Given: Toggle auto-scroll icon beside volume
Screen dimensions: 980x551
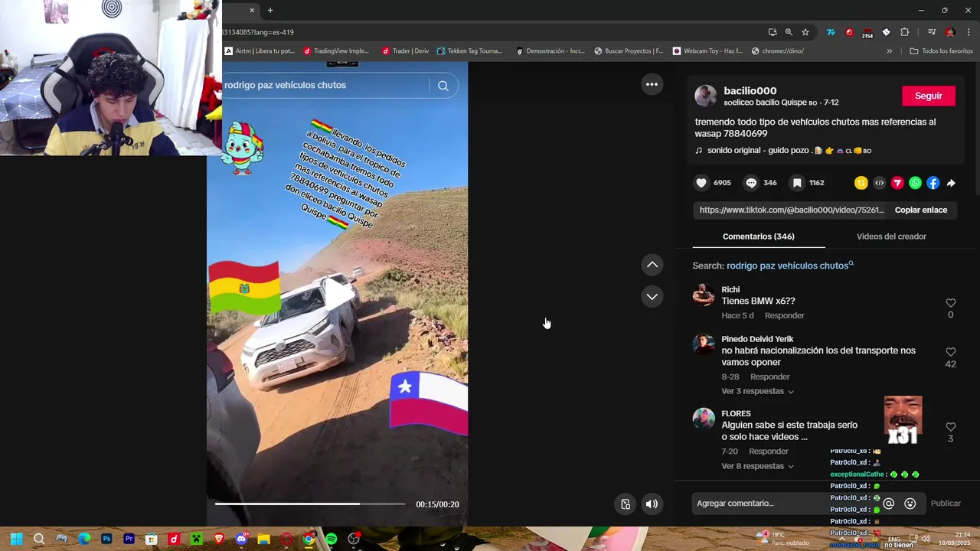Looking at the screenshot, I should [626, 504].
